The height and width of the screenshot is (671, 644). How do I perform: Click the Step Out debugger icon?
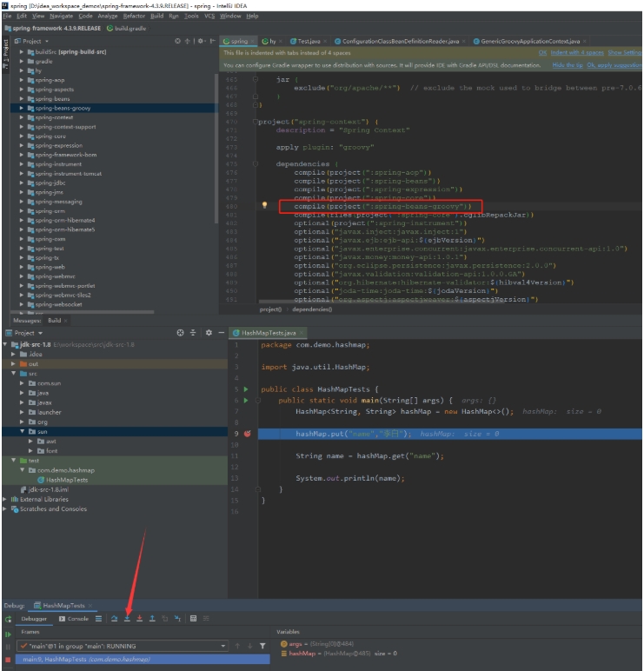click(152, 618)
